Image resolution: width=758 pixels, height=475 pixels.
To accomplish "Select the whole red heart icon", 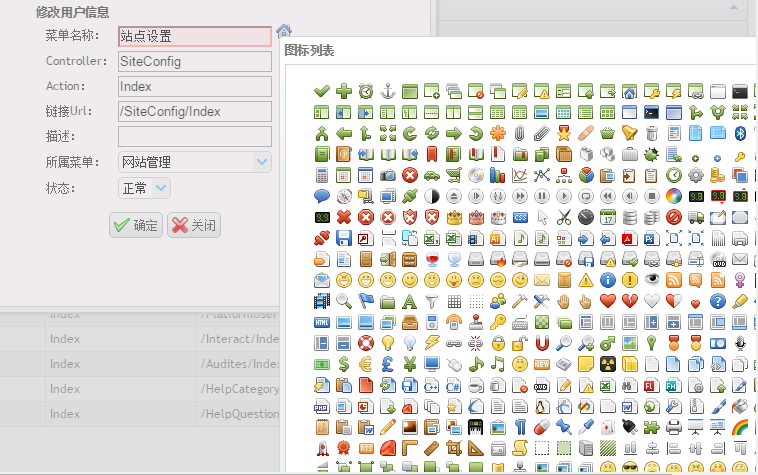I will [x=608, y=302].
